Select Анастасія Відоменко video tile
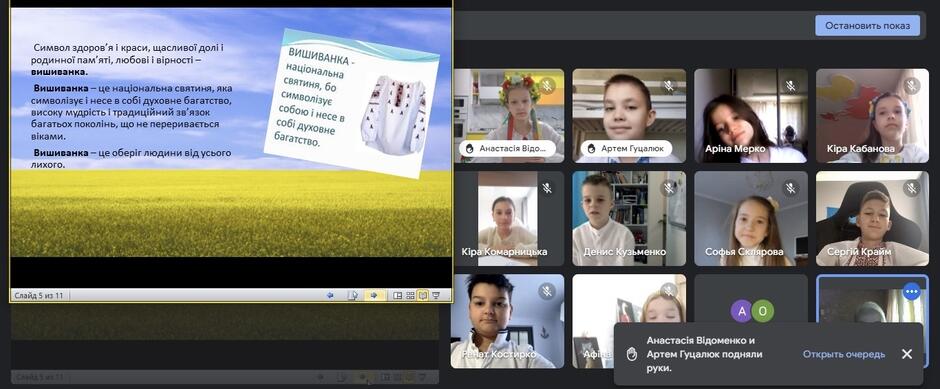Screen dimensions: 940x389 point(508,116)
